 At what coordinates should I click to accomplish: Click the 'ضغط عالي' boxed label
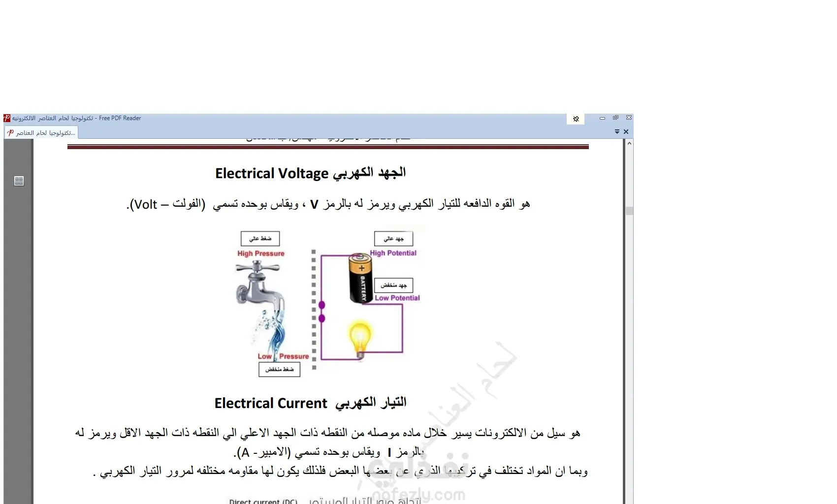click(260, 239)
